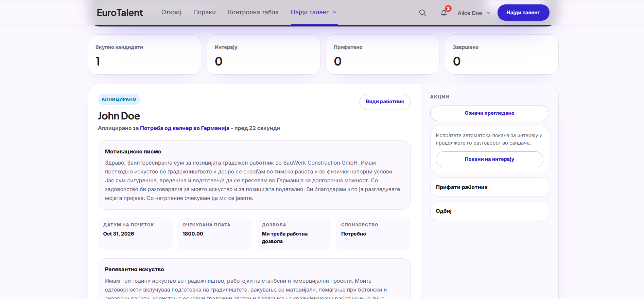Click Покани на интервју button

[489, 160]
